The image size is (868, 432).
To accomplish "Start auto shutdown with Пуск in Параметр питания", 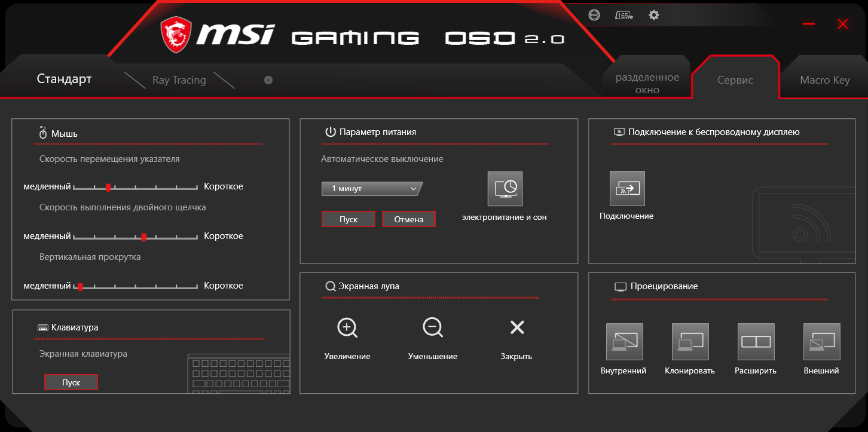I will pyautogui.click(x=349, y=219).
